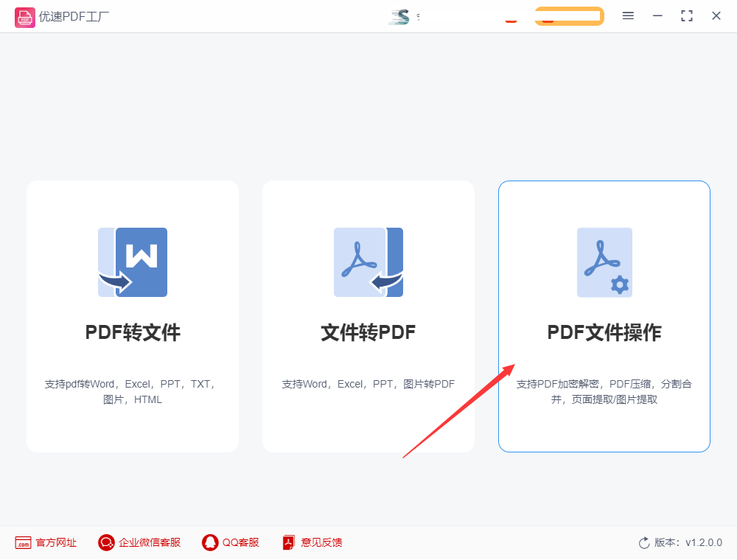
Task: Click 支持Word, Excel, PPT, 图片转PDF text
Action: point(368,384)
